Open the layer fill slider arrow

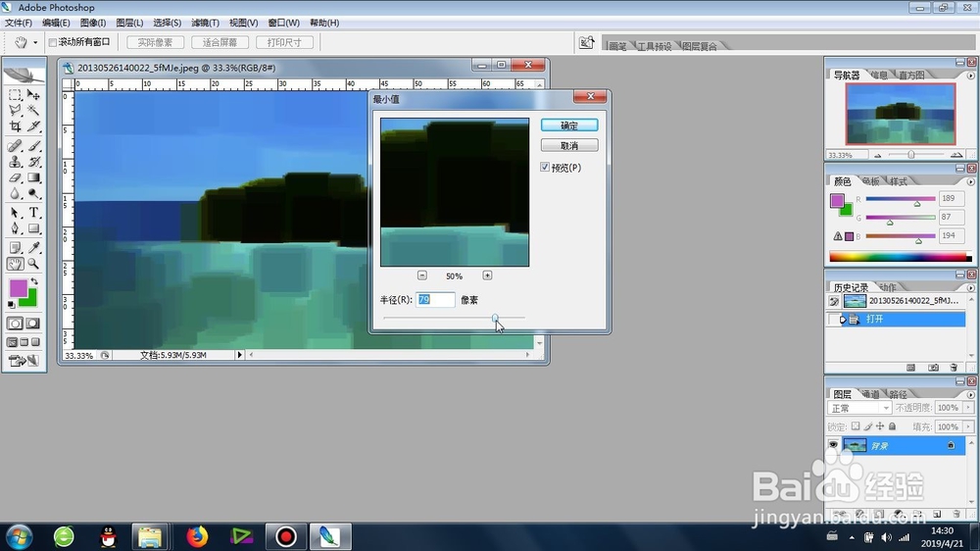[968, 426]
